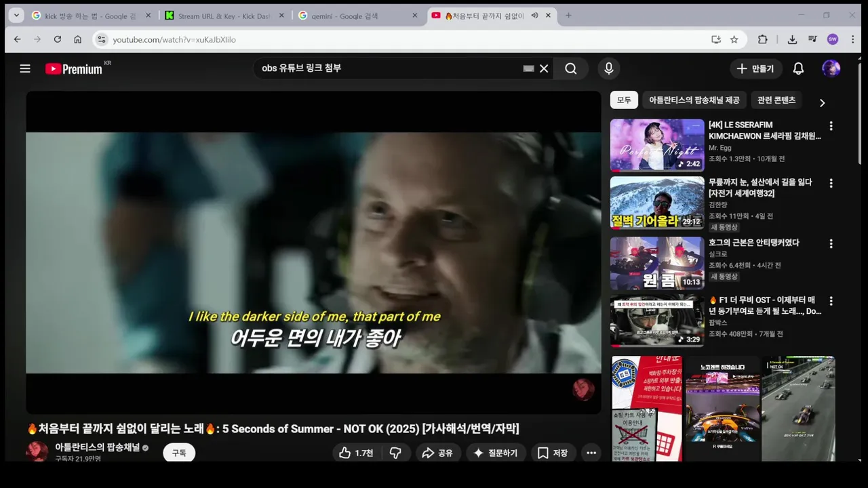Show more chips with the right chevron
Screen dimensions: 868x488
click(x=822, y=103)
